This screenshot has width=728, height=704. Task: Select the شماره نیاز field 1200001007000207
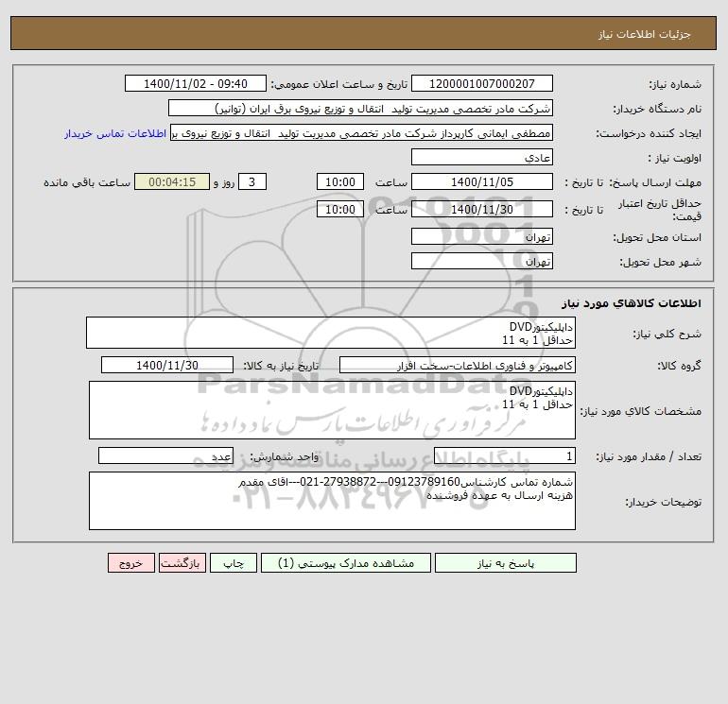(482, 83)
